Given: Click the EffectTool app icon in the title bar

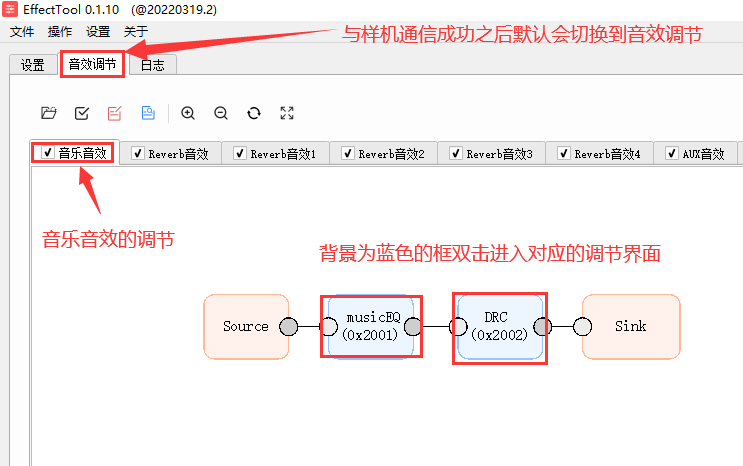Looking at the screenshot, I should pos(9,9).
